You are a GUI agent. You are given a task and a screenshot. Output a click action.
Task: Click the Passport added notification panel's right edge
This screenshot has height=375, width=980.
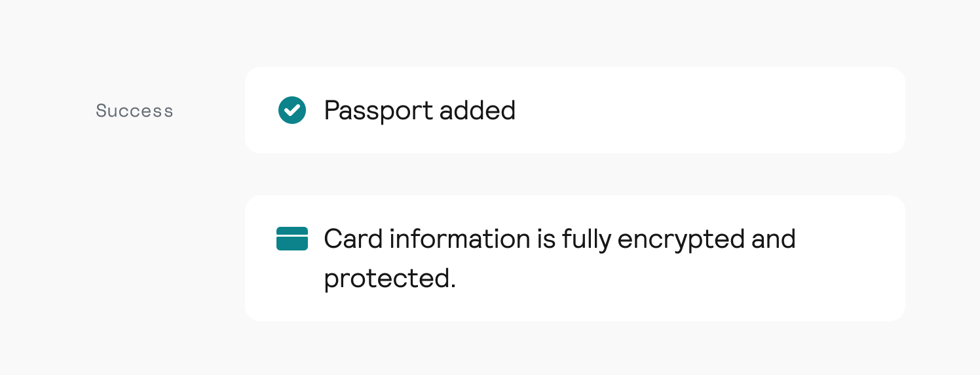[x=899, y=110]
